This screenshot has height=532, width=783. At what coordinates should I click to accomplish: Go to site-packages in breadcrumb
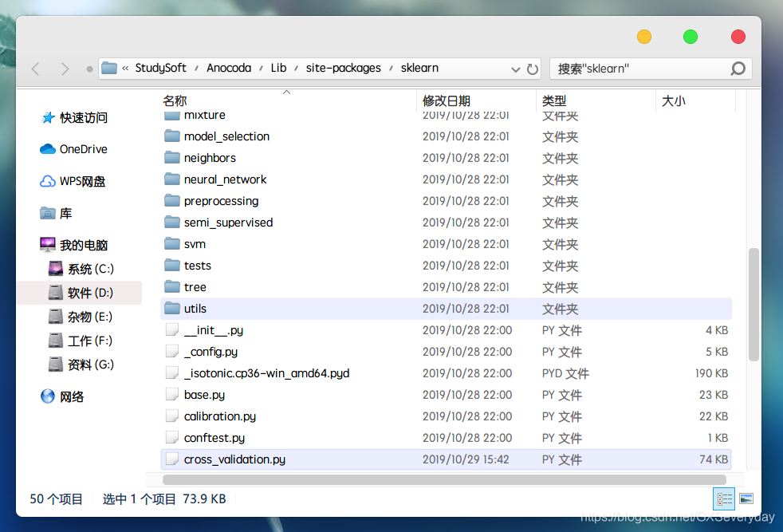tap(343, 68)
